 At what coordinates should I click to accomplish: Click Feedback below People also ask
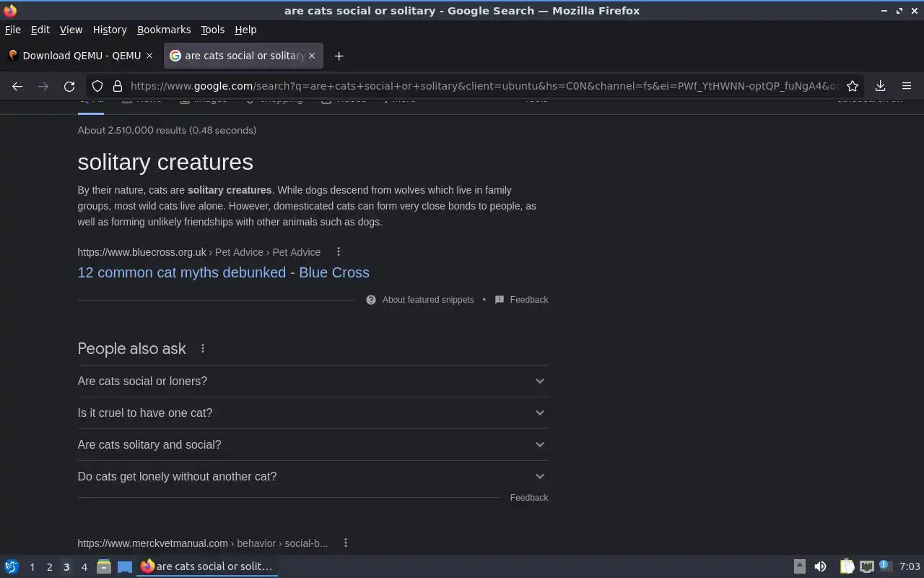coord(529,498)
